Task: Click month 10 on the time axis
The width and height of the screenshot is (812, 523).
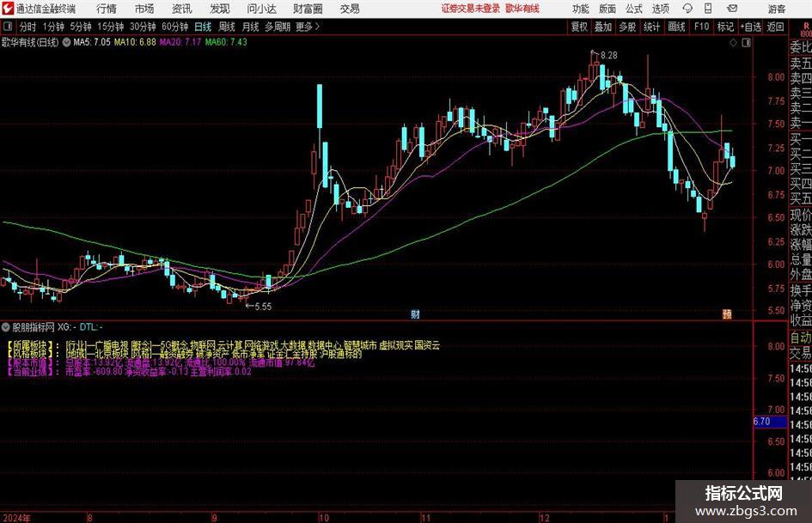Action: 324,517
